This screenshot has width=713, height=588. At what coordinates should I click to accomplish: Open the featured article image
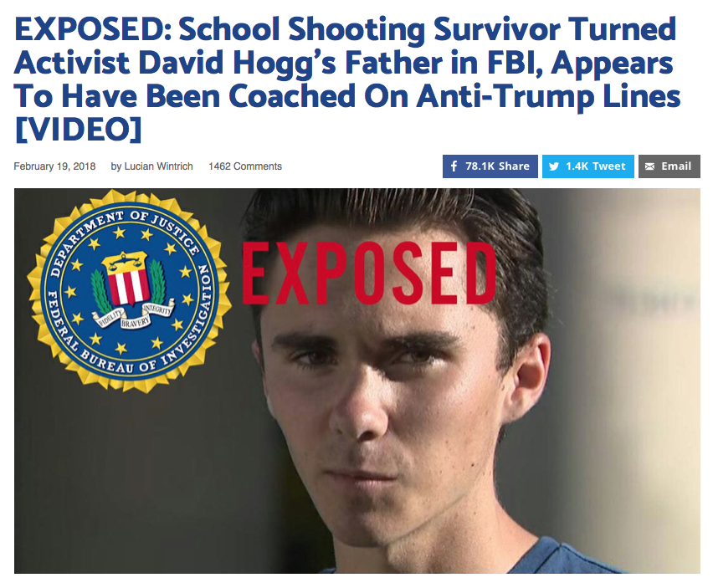[x=357, y=381]
